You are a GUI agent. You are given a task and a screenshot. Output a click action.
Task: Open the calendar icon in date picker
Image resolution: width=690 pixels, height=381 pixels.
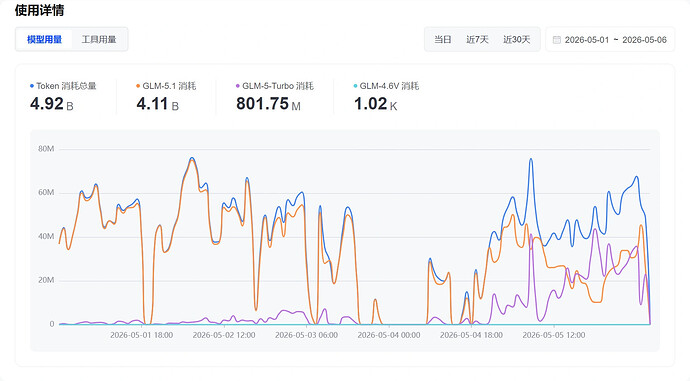point(557,40)
